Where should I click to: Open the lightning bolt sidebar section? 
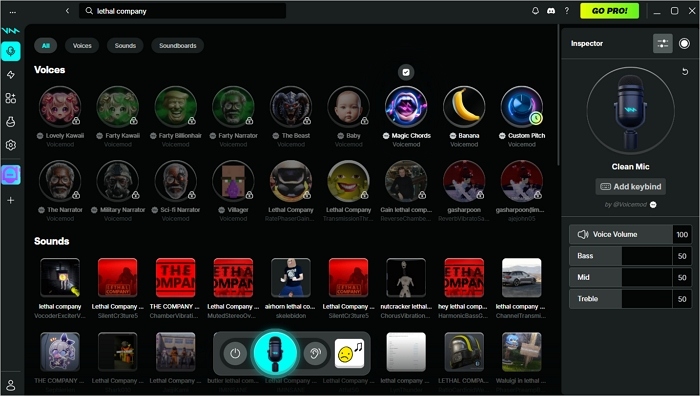point(11,75)
